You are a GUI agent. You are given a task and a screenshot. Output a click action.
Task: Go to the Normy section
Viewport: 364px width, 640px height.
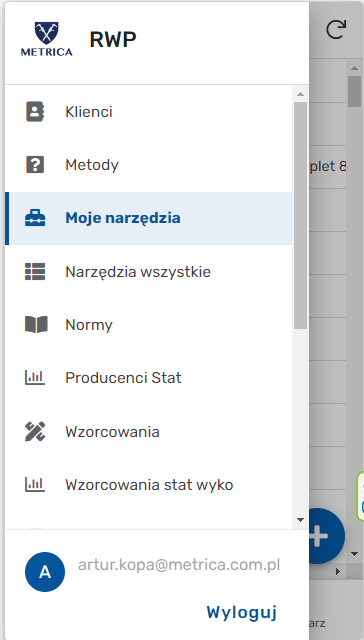[x=149, y=324]
